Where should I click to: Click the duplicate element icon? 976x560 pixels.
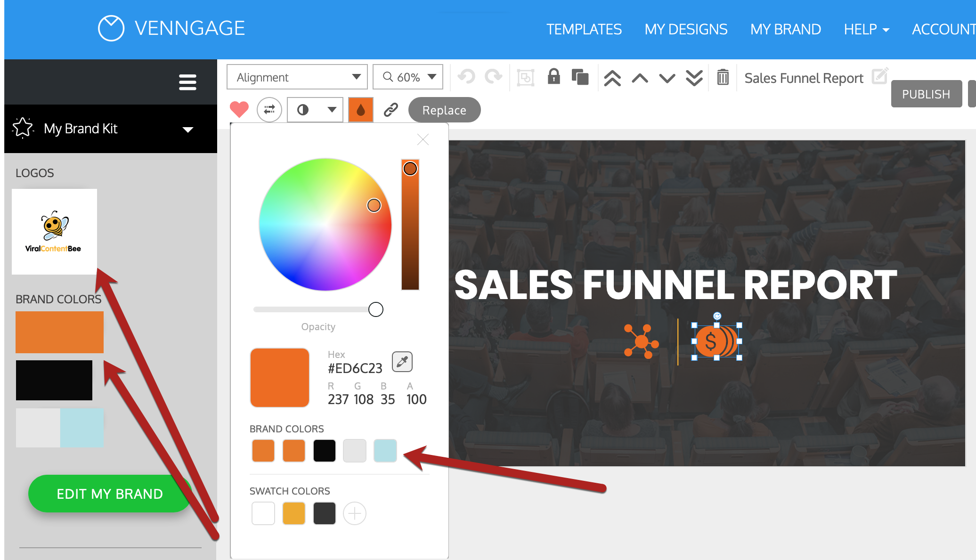(579, 76)
